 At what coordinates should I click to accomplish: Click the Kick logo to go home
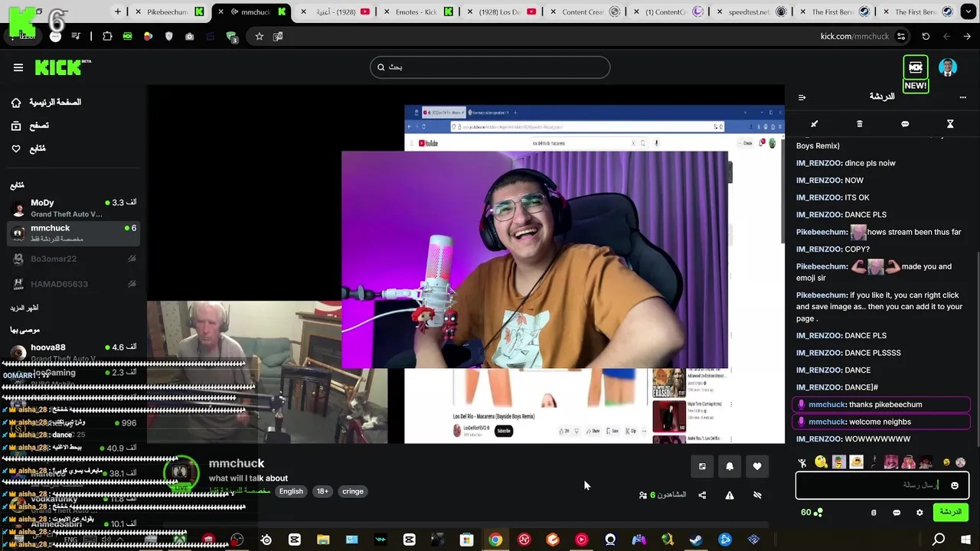[x=62, y=67]
